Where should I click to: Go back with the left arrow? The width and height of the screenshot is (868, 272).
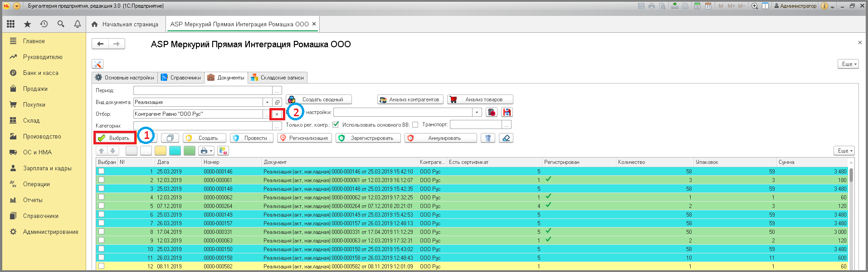100,44
